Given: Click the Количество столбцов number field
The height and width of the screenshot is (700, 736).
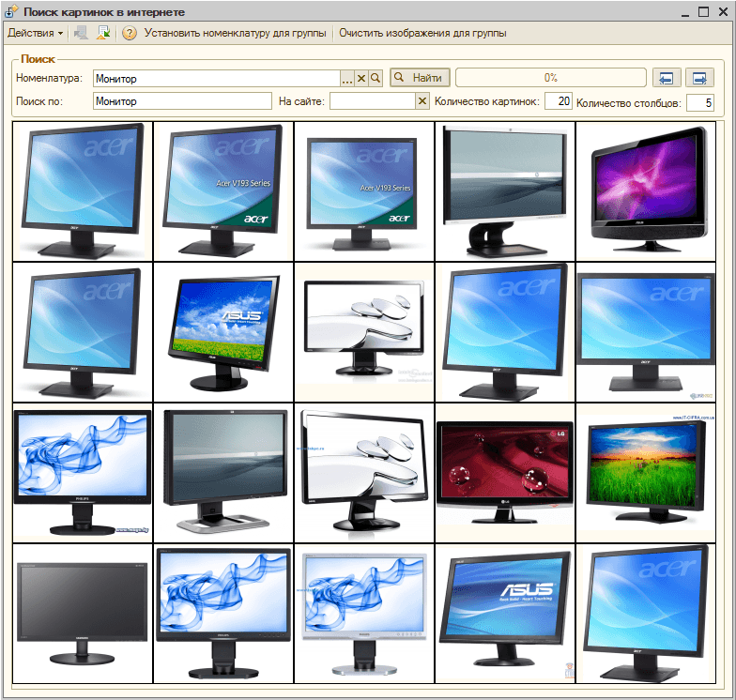Looking at the screenshot, I should [x=700, y=102].
